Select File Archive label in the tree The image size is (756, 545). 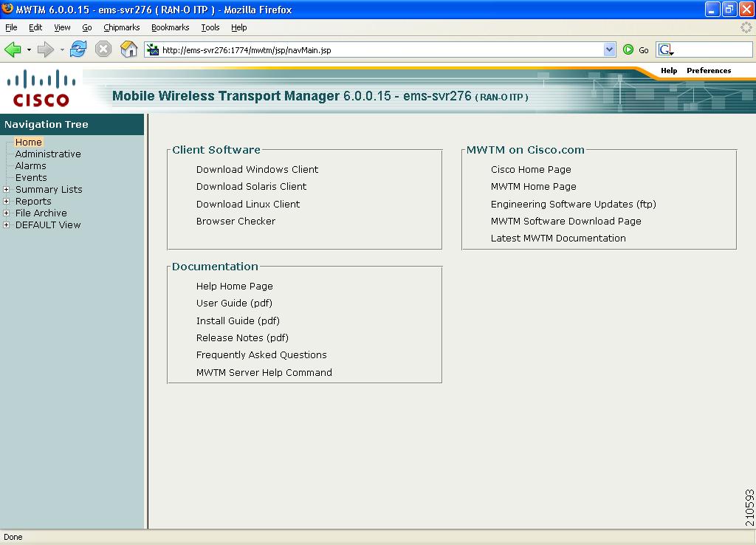click(41, 213)
